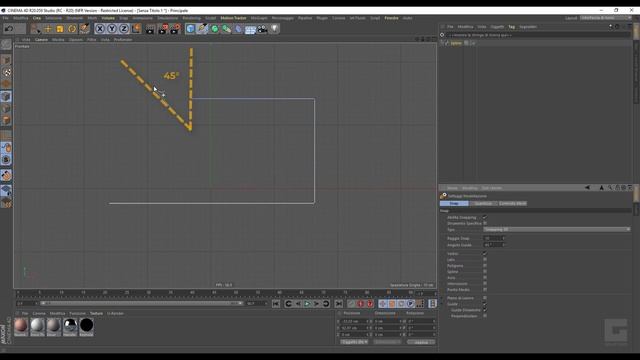Open the Render Settings icon
Viewport: 640px width, 360px height.
(x=176, y=29)
